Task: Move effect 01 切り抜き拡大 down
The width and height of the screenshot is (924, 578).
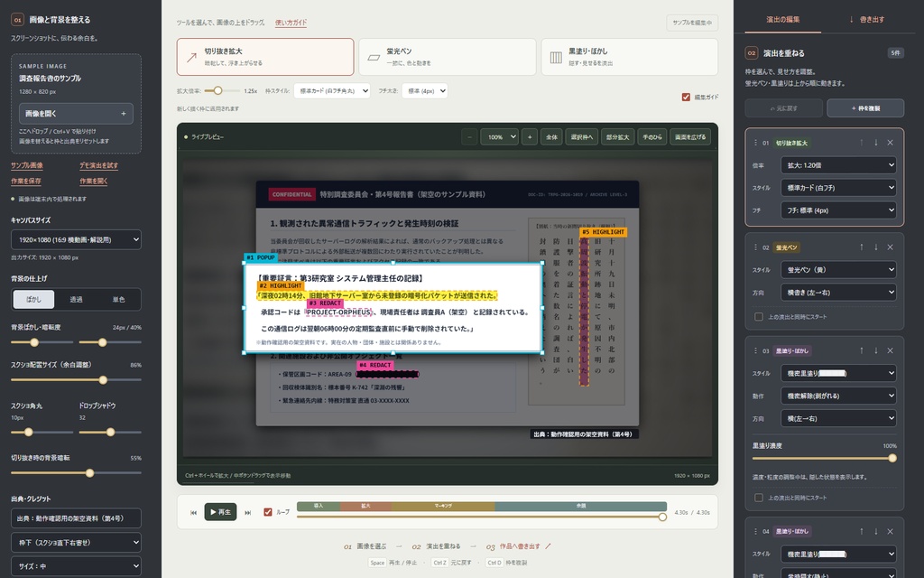Action: pyautogui.click(x=875, y=143)
